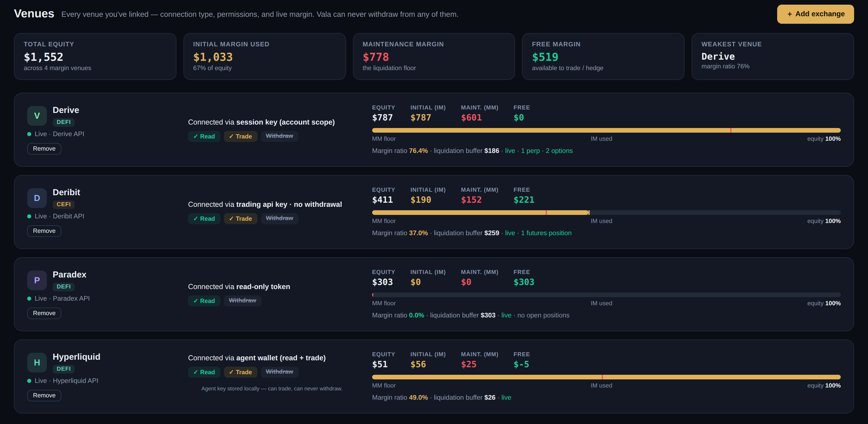
Task: Click the Hyperliquid DEFI tag
Action: click(63, 369)
